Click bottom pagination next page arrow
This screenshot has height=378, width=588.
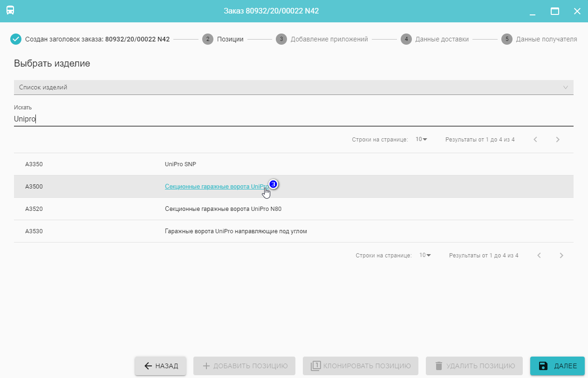click(561, 255)
